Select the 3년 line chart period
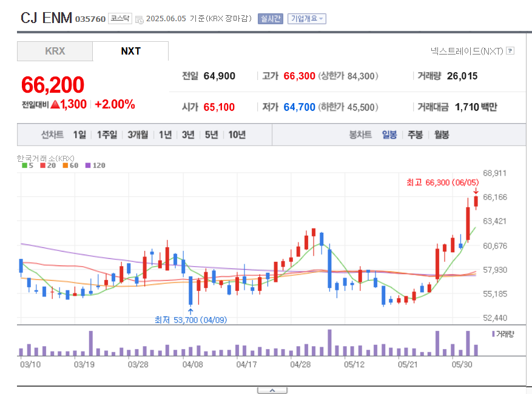The image size is (532, 394). [188, 135]
